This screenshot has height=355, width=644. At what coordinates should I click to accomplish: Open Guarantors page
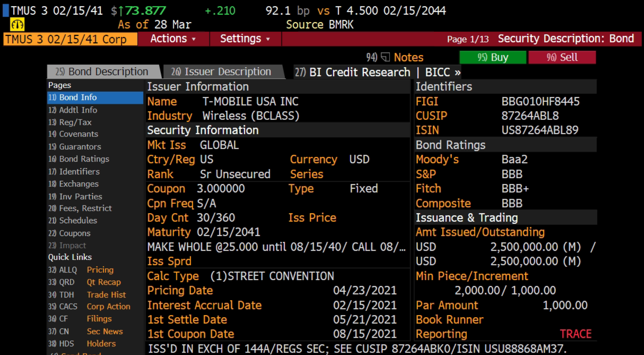(75, 146)
